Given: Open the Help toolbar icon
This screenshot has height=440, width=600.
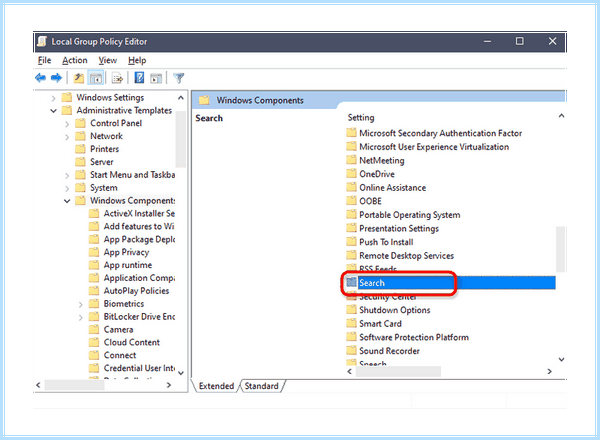Looking at the screenshot, I should 139,78.
